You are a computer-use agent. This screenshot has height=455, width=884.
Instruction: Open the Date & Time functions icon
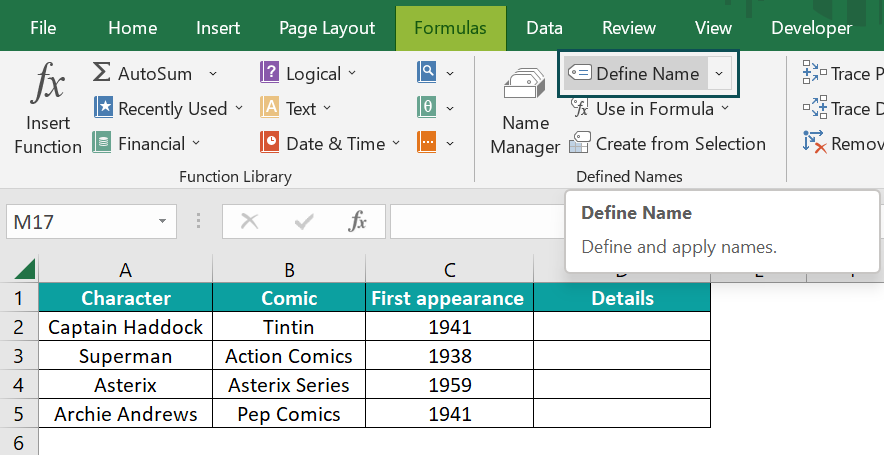269,143
